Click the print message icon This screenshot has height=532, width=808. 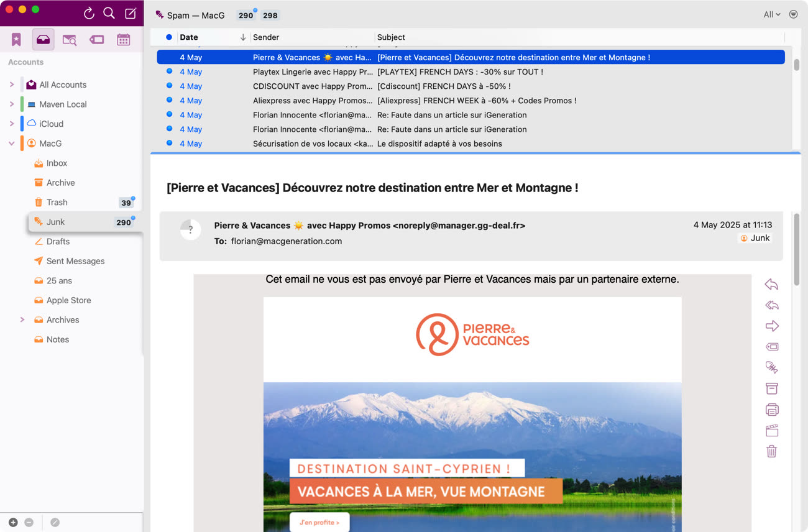click(x=771, y=410)
